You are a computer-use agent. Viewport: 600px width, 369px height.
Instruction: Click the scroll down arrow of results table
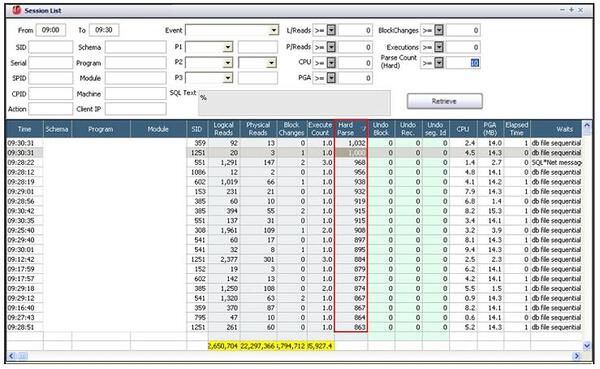click(587, 346)
